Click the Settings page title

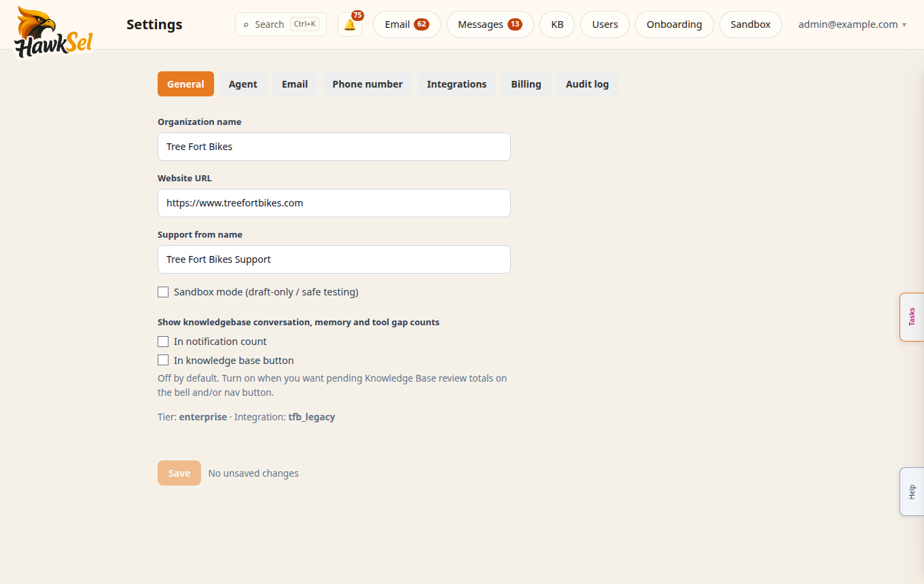[x=154, y=24]
